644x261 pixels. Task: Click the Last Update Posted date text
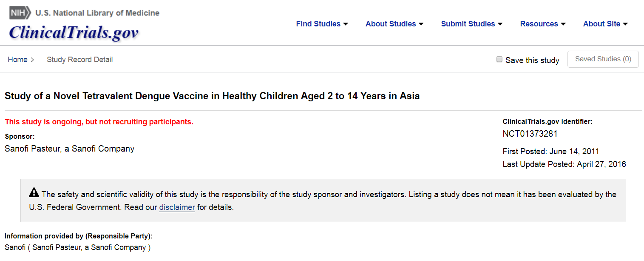[x=564, y=164]
